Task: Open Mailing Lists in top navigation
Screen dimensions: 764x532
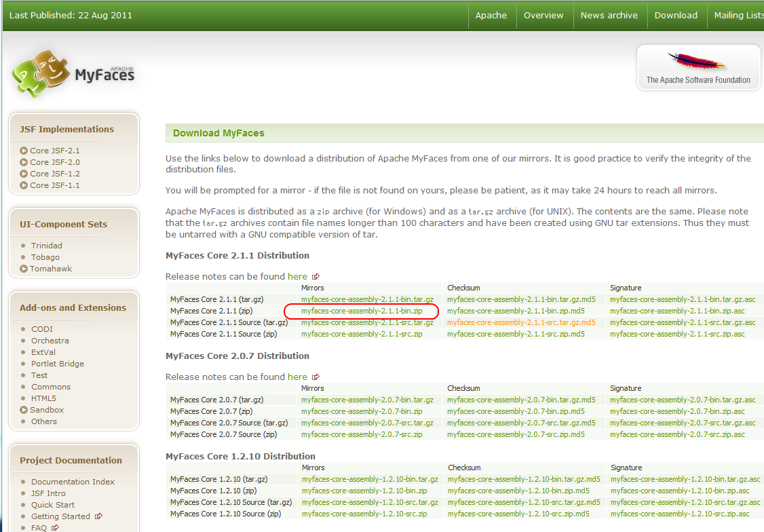Action: coord(739,15)
